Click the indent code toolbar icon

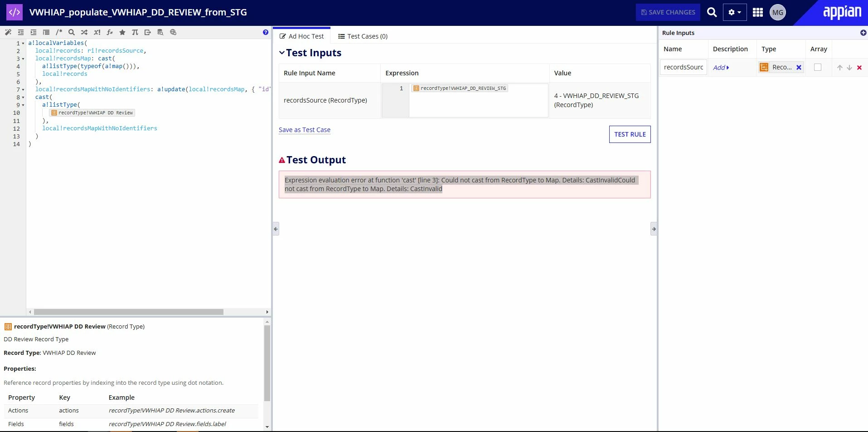(x=34, y=32)
